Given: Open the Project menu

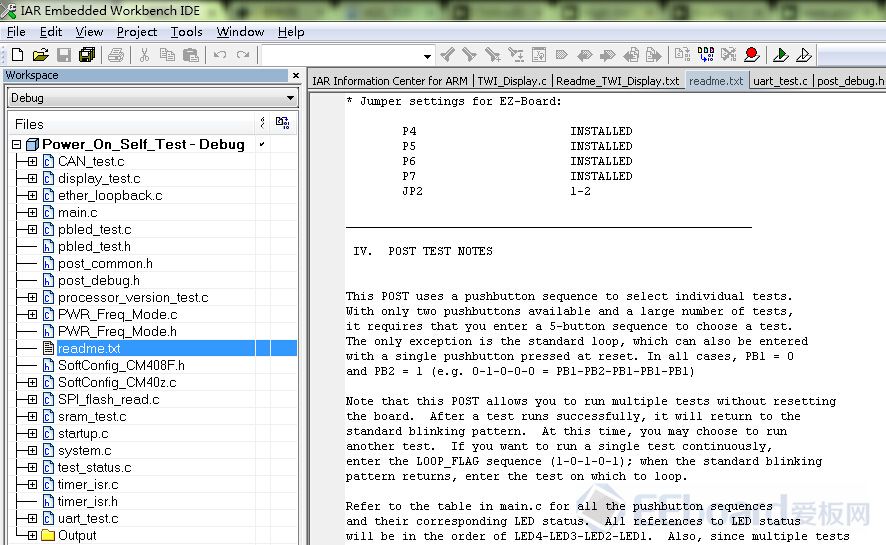Looking at the screenshot, I should click(x=137, y=32).
